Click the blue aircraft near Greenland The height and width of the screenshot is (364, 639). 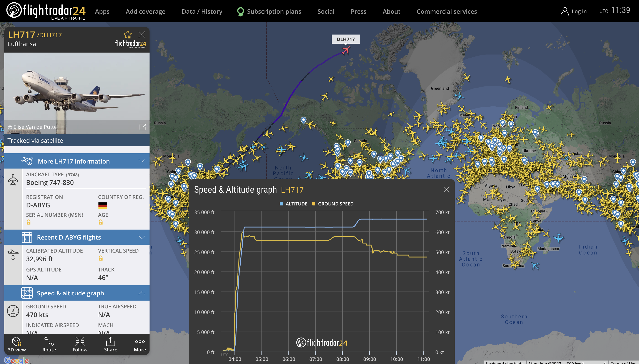(x=459, y=96)
